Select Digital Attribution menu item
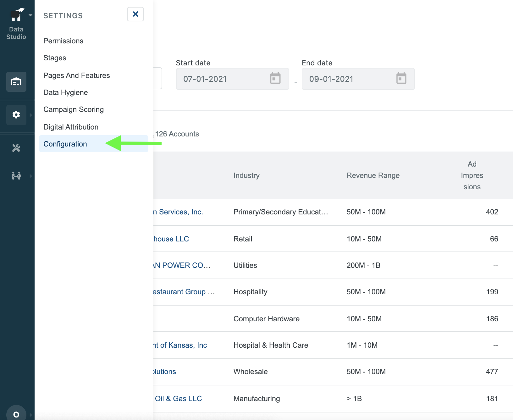The image size is (513, 420). pos(71,127)
